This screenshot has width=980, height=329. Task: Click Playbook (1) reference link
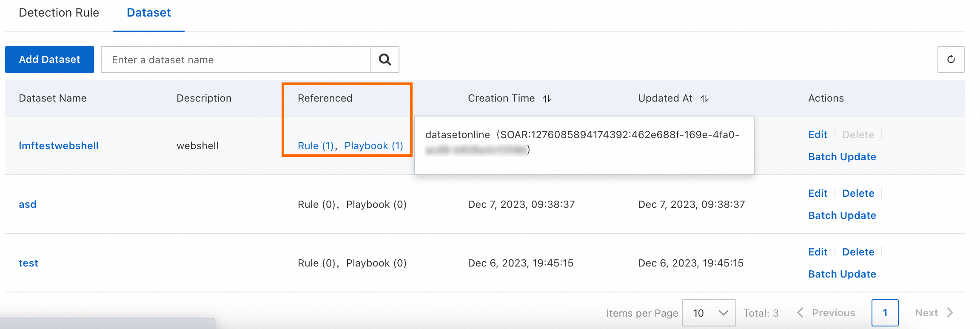[373, 146]
